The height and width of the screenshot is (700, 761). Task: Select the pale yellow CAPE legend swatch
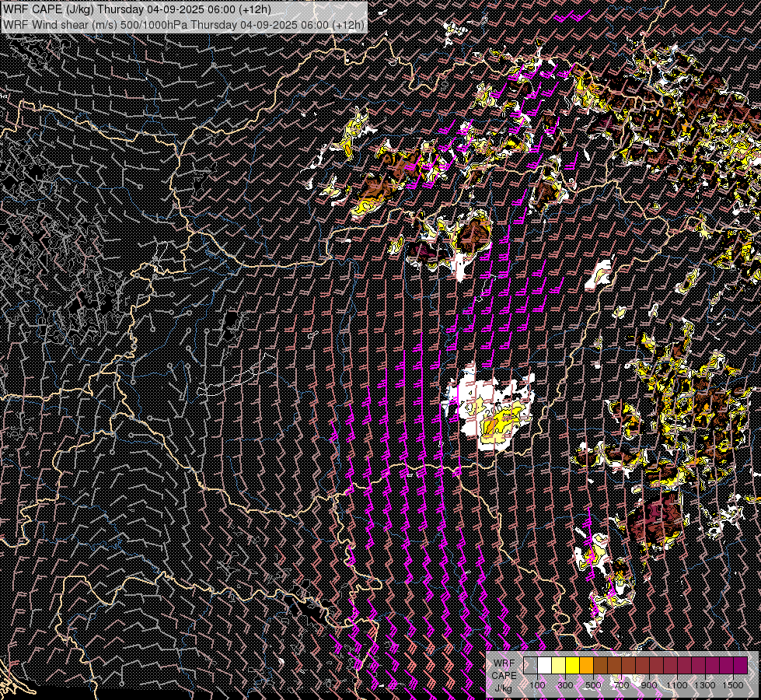[x=559, y=666]
